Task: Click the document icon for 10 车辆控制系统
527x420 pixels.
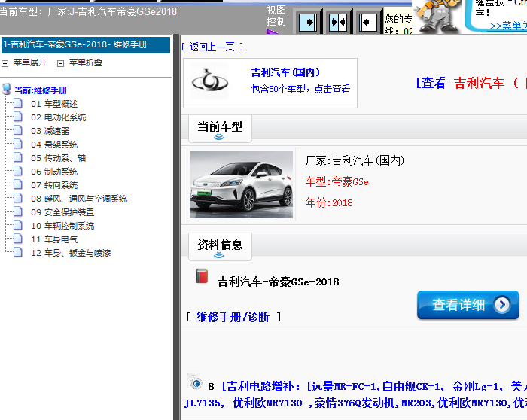Action: pyautogui.click(x=18, y=225)
